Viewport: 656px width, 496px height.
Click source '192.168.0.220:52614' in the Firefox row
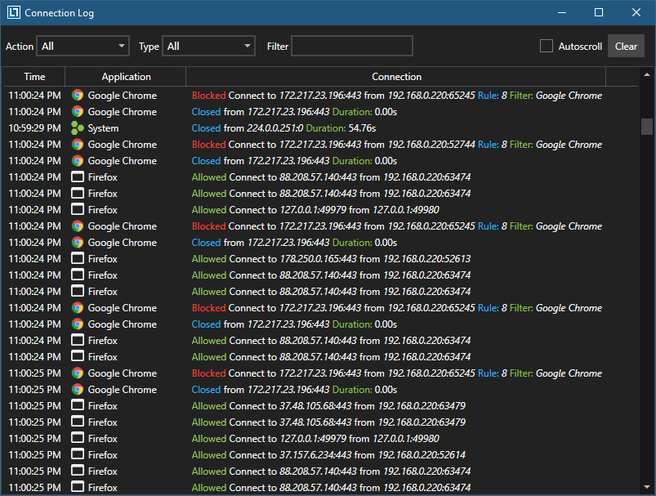click(422, 455)
